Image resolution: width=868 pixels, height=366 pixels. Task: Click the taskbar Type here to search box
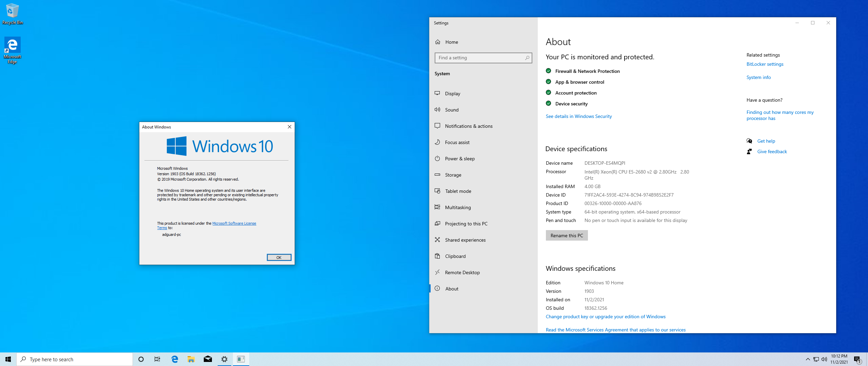coord(75,359)
